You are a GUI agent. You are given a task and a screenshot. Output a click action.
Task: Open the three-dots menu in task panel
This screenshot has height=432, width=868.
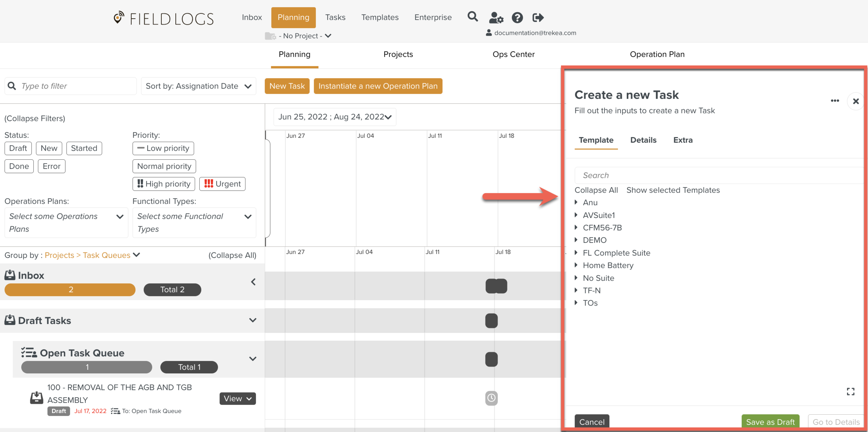coord(835,101)
